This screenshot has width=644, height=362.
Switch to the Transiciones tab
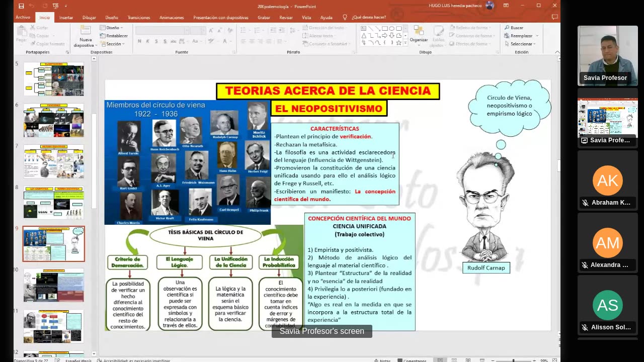(138, 17)
